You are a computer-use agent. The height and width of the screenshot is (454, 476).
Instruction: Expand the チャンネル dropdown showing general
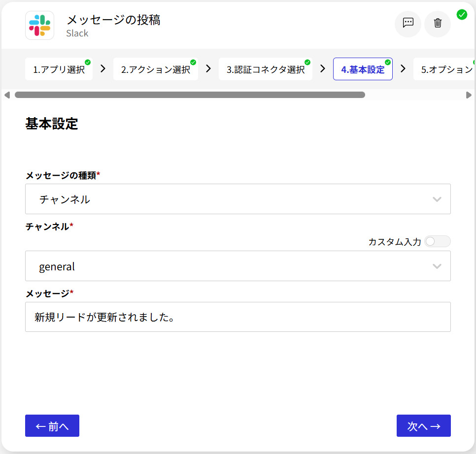pyautogui.click(x=238, y=266)
